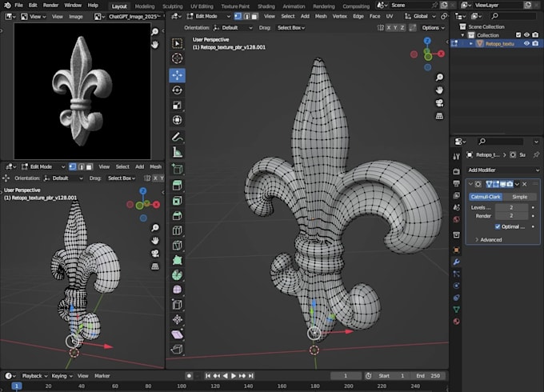
Task: Open the File menu
Action: point(18,6)
